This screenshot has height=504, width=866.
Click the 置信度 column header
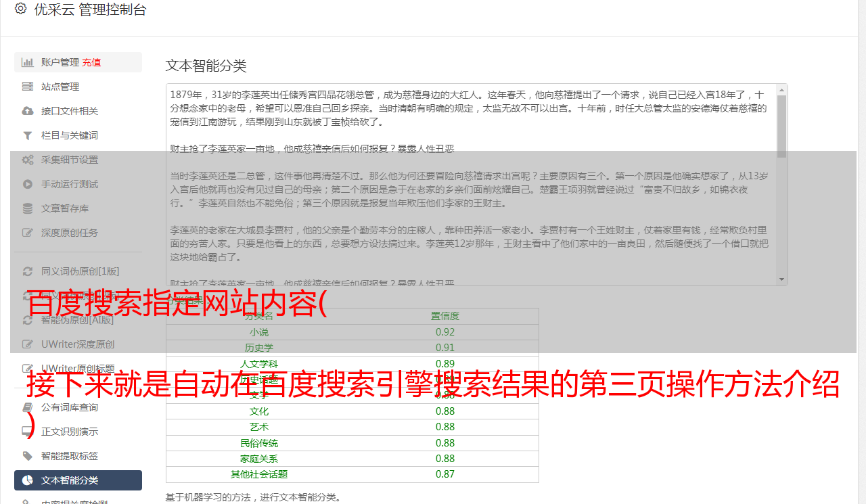point(445,316)
